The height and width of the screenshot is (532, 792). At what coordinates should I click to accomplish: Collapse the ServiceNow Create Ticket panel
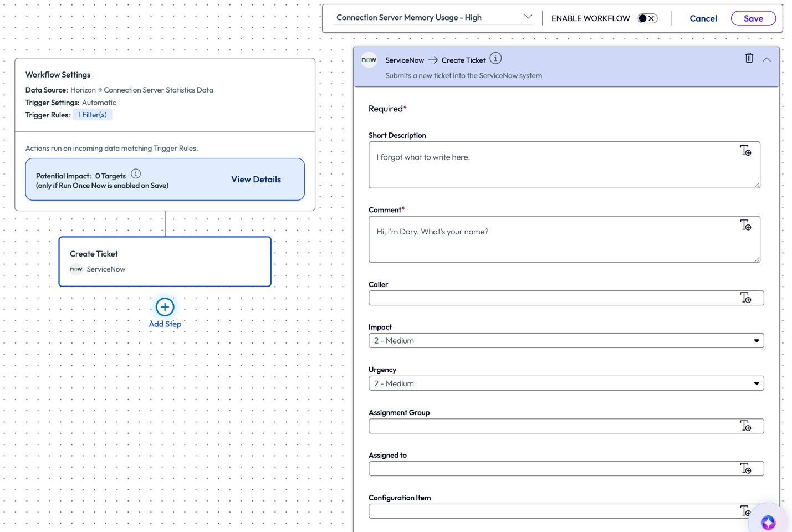coord(767,59)
